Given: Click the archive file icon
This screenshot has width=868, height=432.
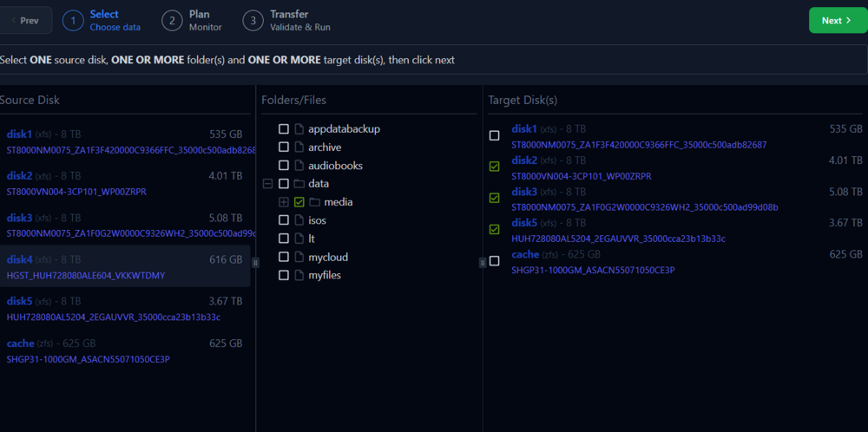Looking at the screenshot, I should point(299,147).
